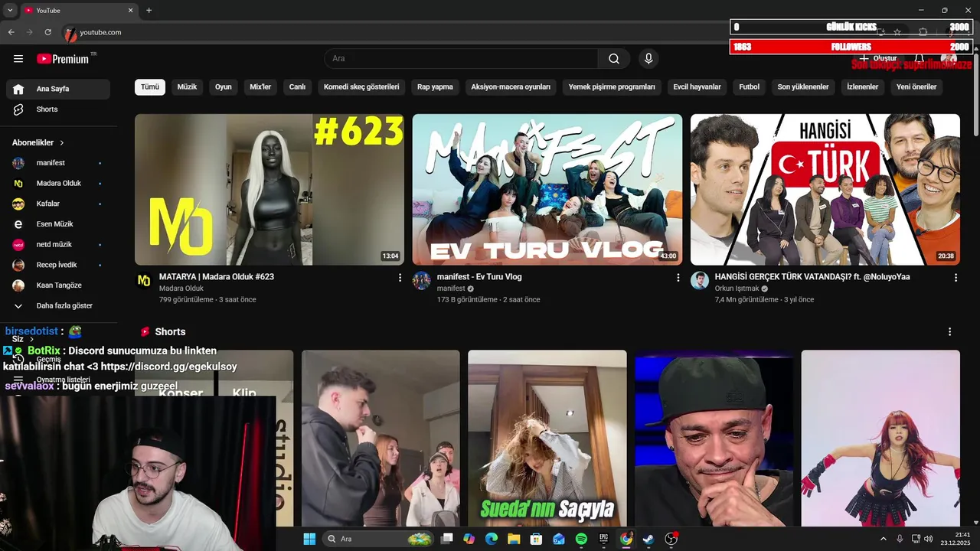Viewport: 980px width, 551px height.
Task: Open Windows Start menu
Action: 309,539
